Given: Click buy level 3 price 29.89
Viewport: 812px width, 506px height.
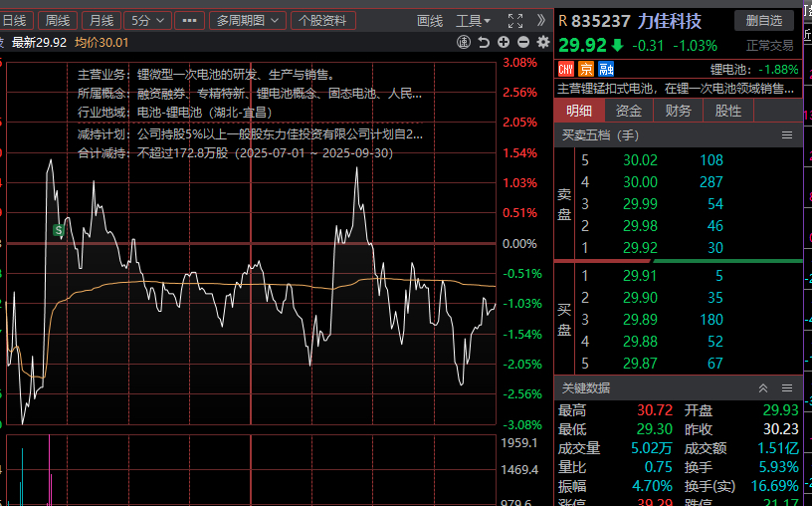Looking at the screenshot, I should point(640,320).
